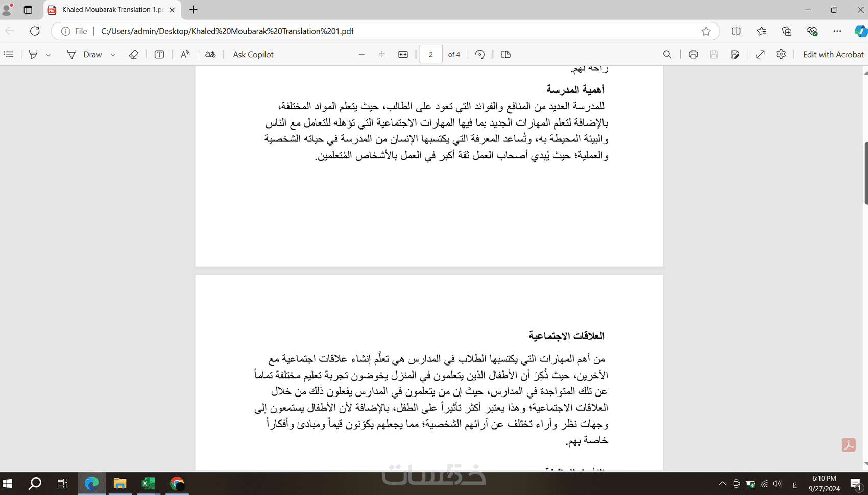Click the 'of 4' page count
868x495 pixels.
[454, 55]
